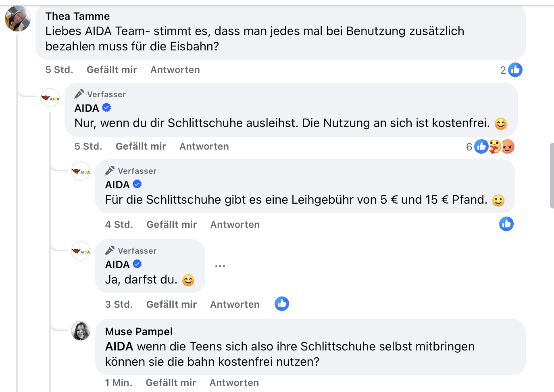Click Muse Pampel's name link
Image resolution: width=554 pixels, height=392 pixels.
(139, 332)
